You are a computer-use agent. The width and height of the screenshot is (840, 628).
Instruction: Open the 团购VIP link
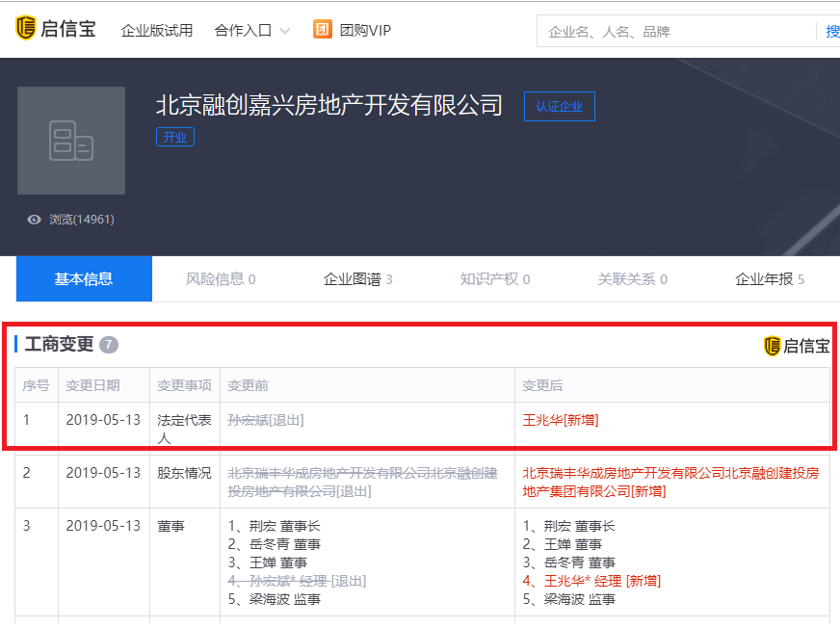(365, 31)
